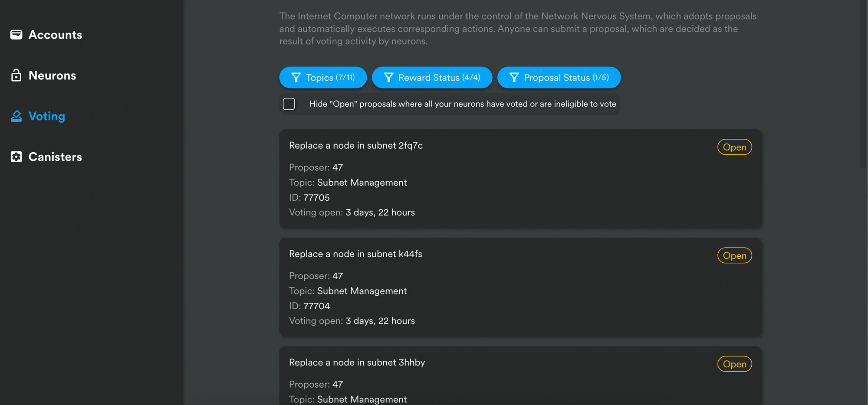The image size is (868, 405).
Task: Click the Voting ballot icon
Action: click(x=16, y=116)
